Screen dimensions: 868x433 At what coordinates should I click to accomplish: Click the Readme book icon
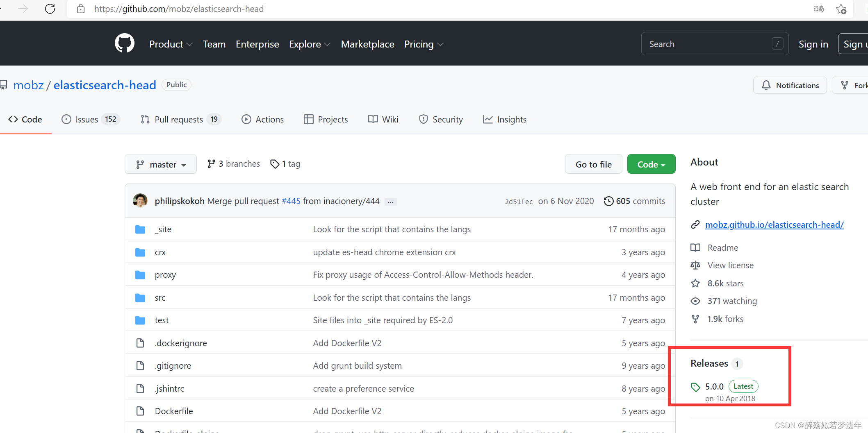[695, 247]
